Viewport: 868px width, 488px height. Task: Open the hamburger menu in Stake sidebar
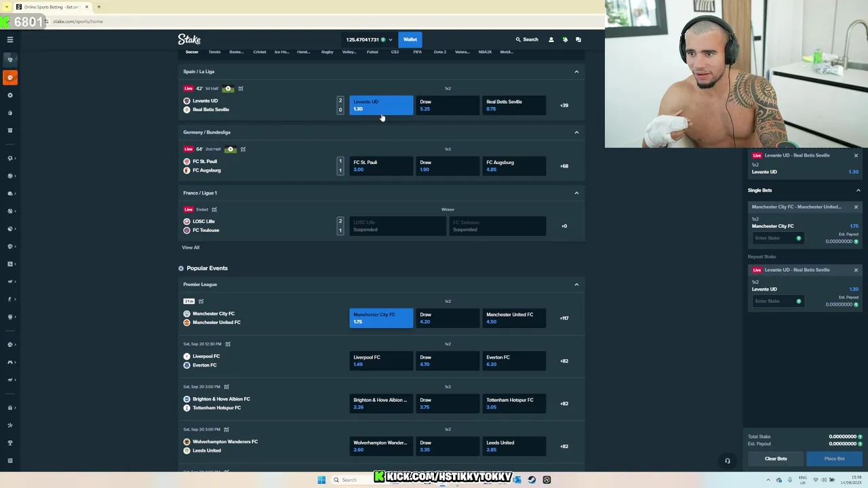10,39
